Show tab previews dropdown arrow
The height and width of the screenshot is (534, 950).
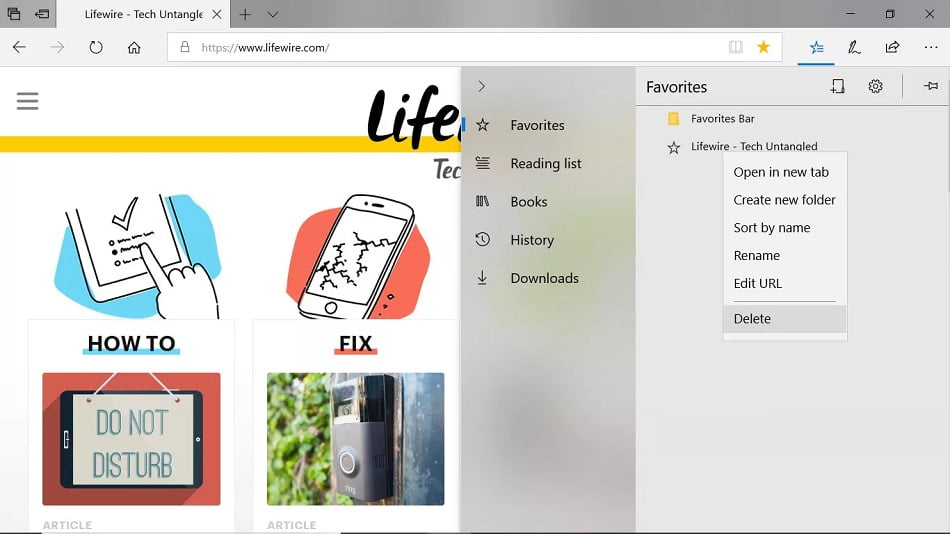tap(273, 14)
